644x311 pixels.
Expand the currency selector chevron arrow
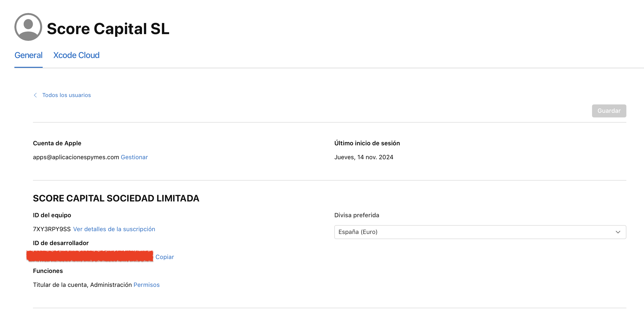pos(618,232)
